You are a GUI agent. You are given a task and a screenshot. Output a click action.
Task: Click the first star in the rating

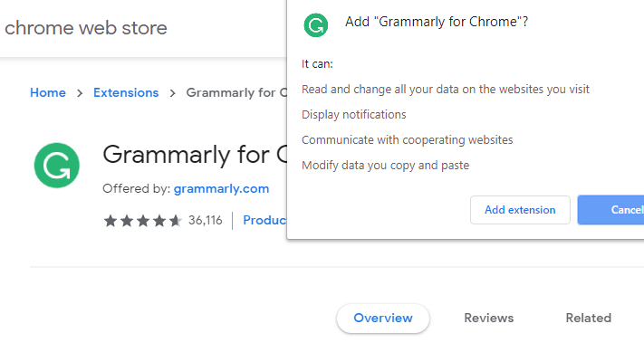pyautogui.click(x=111, y=221)
